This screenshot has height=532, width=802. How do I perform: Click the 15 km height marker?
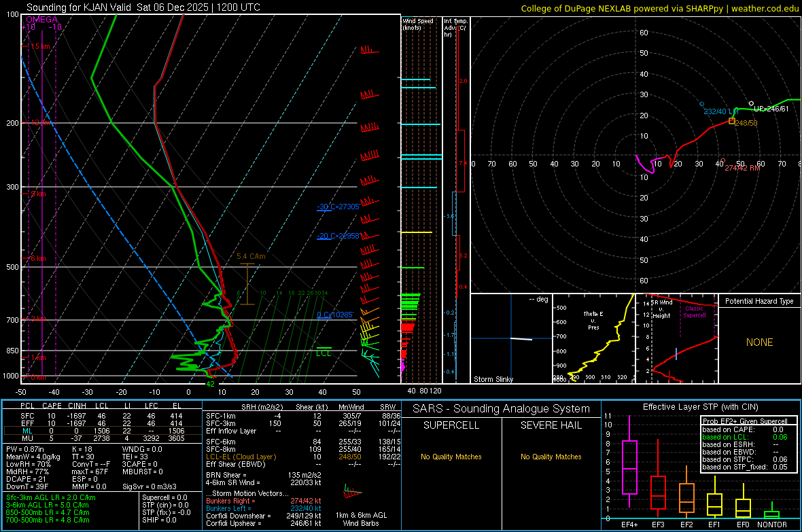pyautogui.click(x=40, y=46)
